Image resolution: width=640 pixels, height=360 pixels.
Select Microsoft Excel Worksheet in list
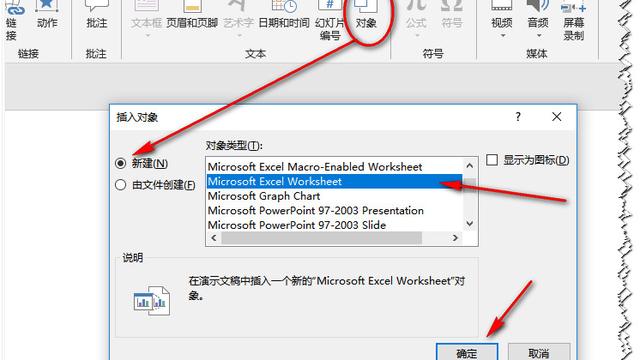334,181
